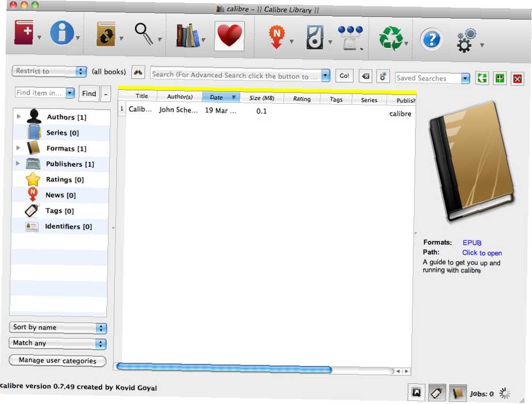The image size is (532, 404).
Task: Open the Edit metadata info icon
Action: click(62, 33)
